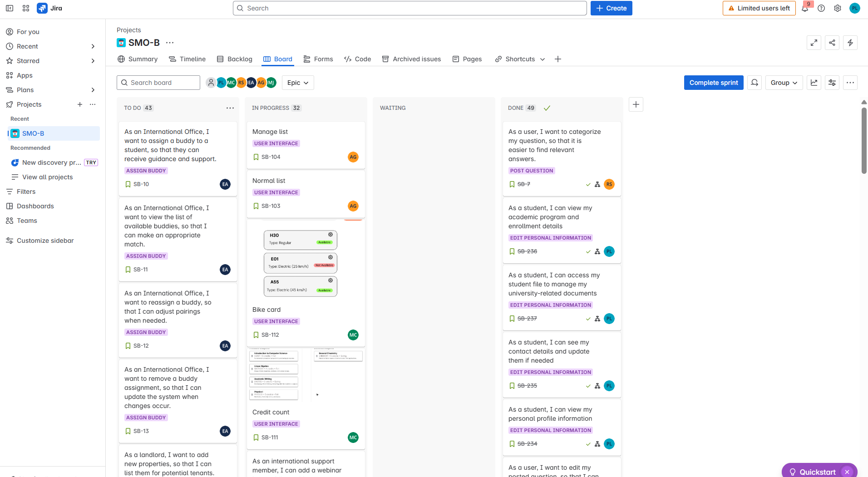Click the automation lightning icon above the board
The width and height of the screenshot is (868, 477).
click(850, 43)
